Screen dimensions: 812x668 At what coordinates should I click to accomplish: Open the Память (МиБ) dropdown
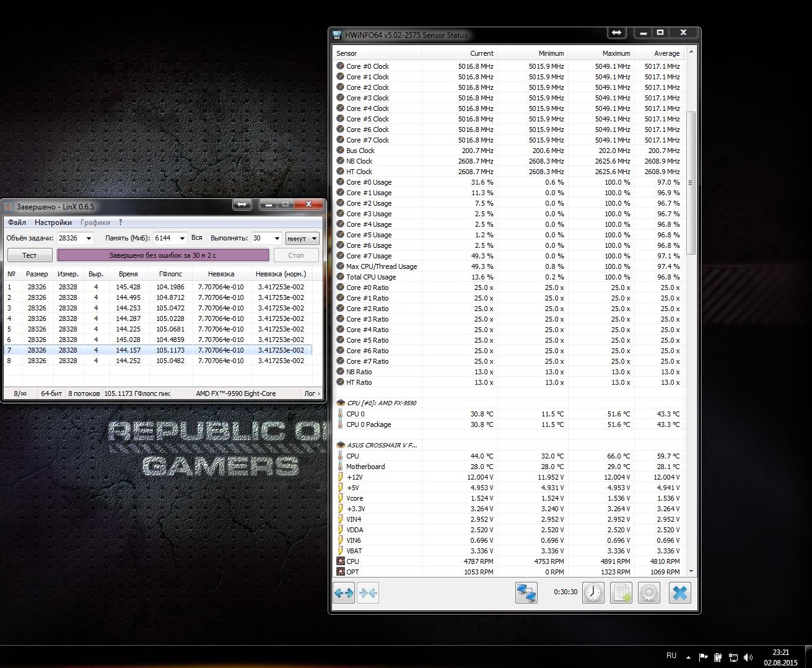[x=182, y=239]
